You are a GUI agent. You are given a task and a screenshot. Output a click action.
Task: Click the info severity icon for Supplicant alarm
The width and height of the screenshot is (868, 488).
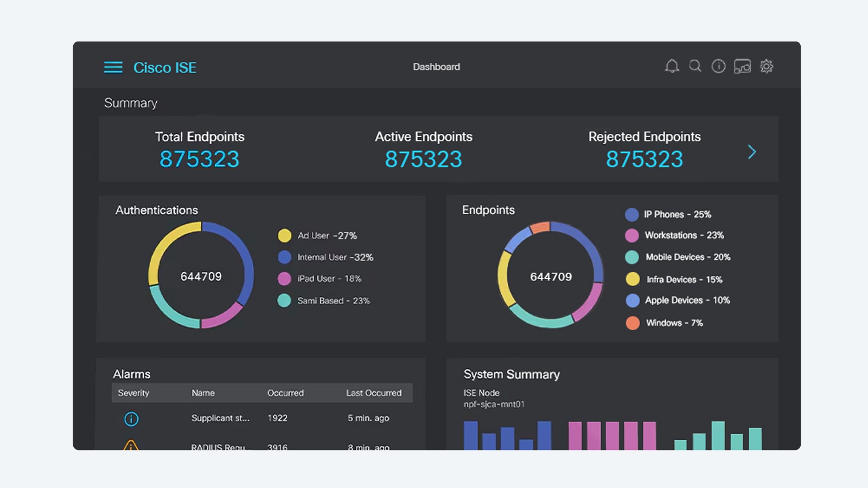point(131,419)
